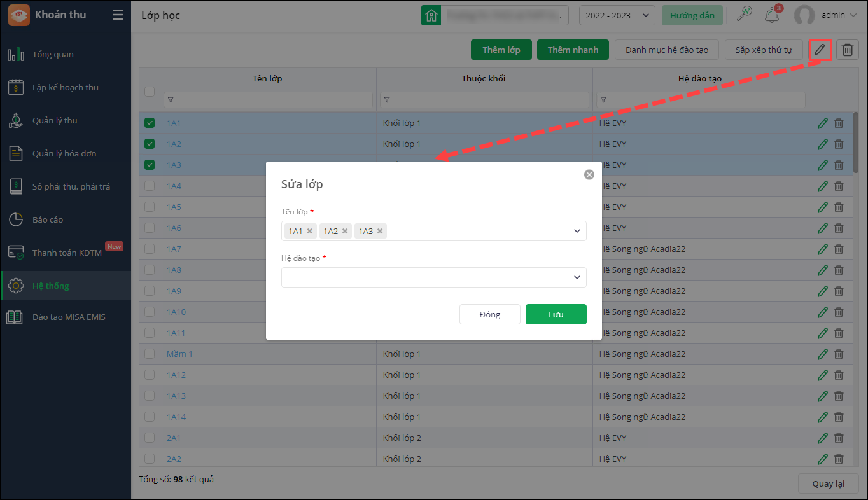The image size is (868, 500).
Task: Toggle the sidebar hamburger menu
Action: pos(118,15)
